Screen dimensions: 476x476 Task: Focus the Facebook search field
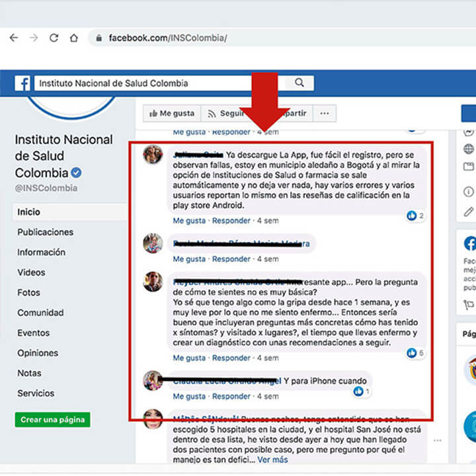click(x=159, y=83)
